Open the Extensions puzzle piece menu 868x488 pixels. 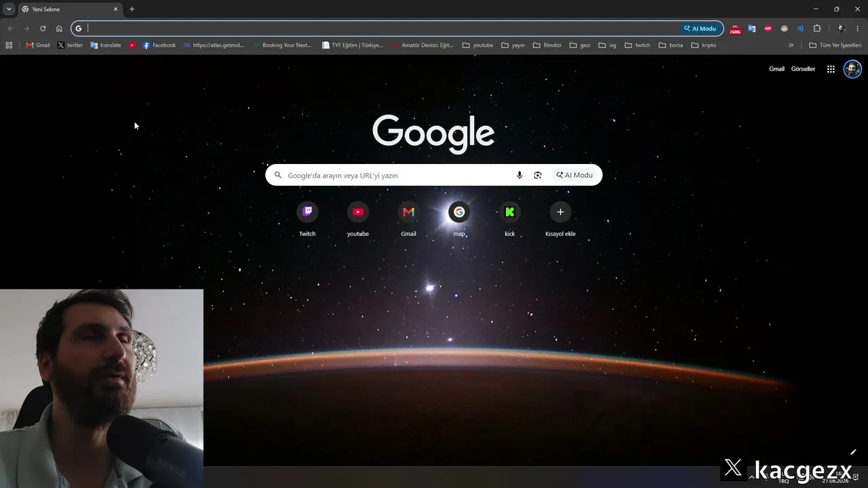(817, 28)
